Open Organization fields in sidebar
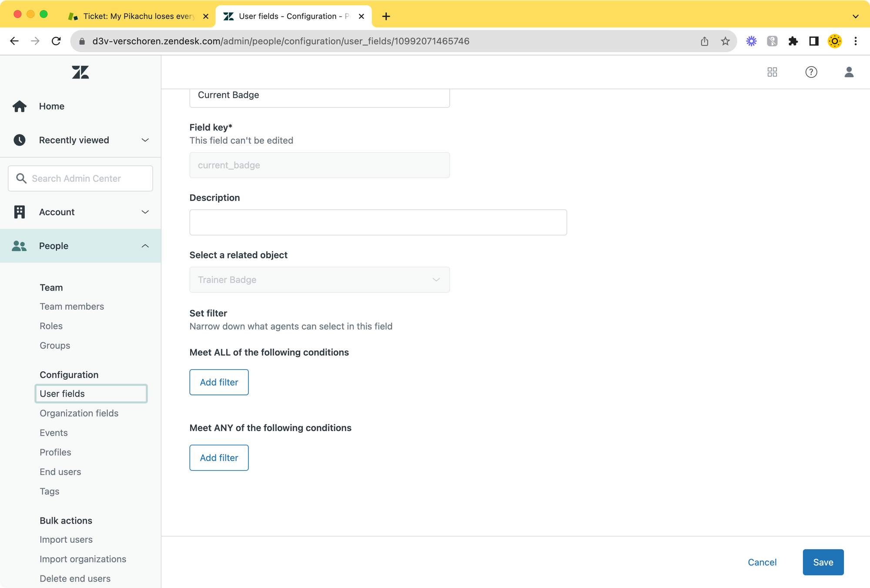The height and width of the screenshot is (588, 870). [x=79, y=413]
